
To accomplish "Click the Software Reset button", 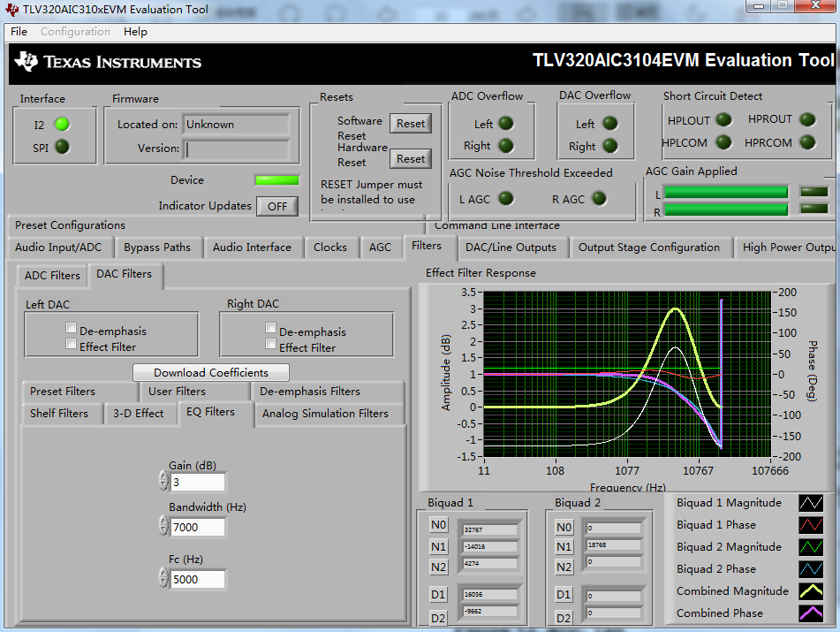I will [x=411, y=123].
